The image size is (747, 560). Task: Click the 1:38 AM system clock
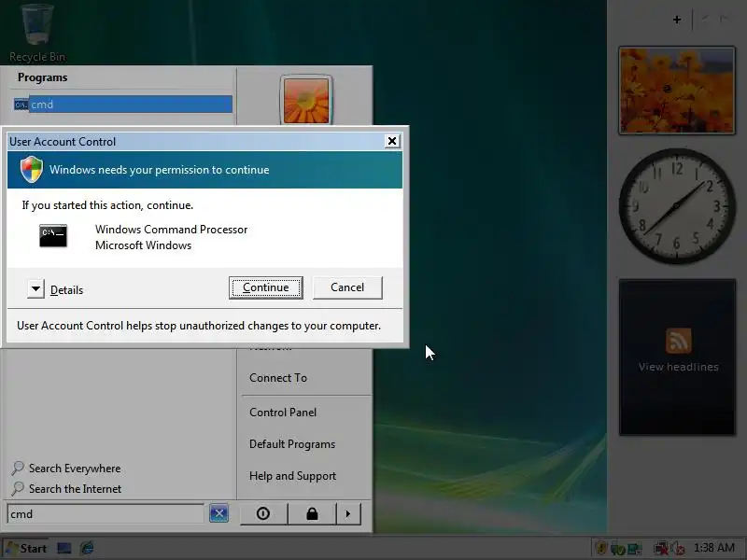(x=713, y=548)
